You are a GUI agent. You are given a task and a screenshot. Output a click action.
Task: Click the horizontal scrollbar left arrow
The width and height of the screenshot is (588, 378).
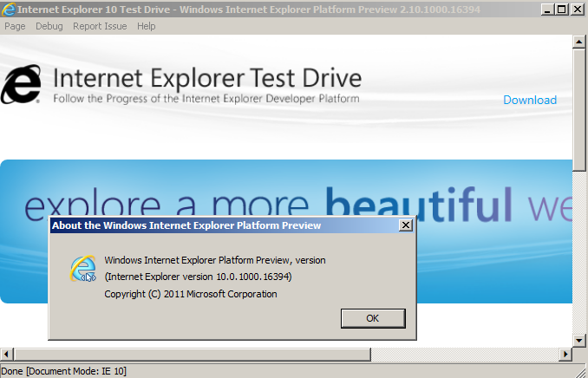(x=6, y=354)
